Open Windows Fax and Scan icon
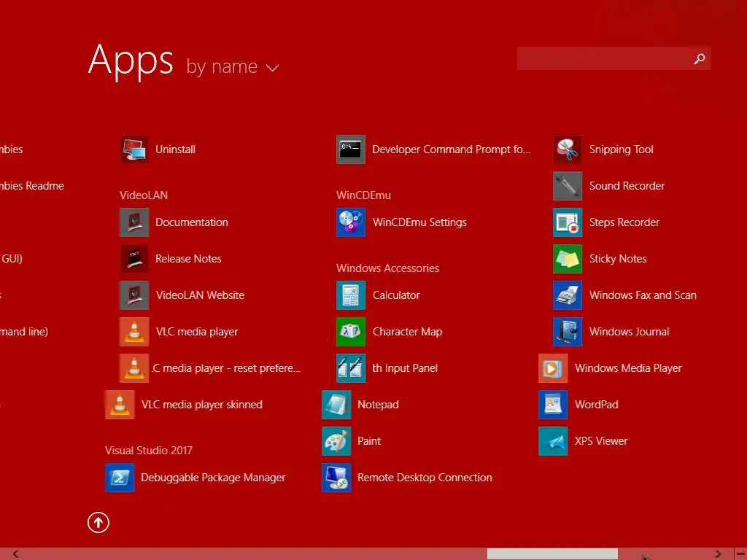747x560 pixels. [x=568, y=295]
